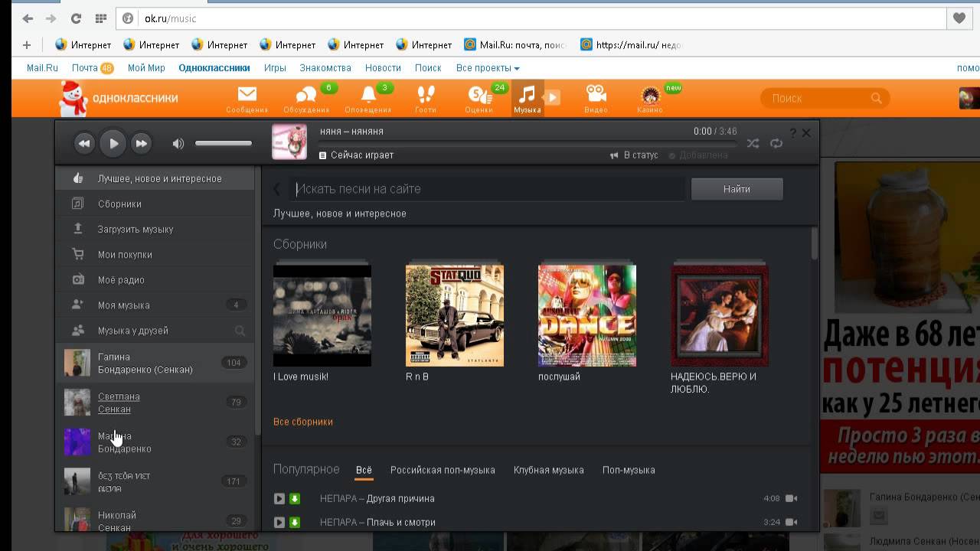Click the current song album cover
The width and height of the screenshot is (980, 551).
coord(289,142)
